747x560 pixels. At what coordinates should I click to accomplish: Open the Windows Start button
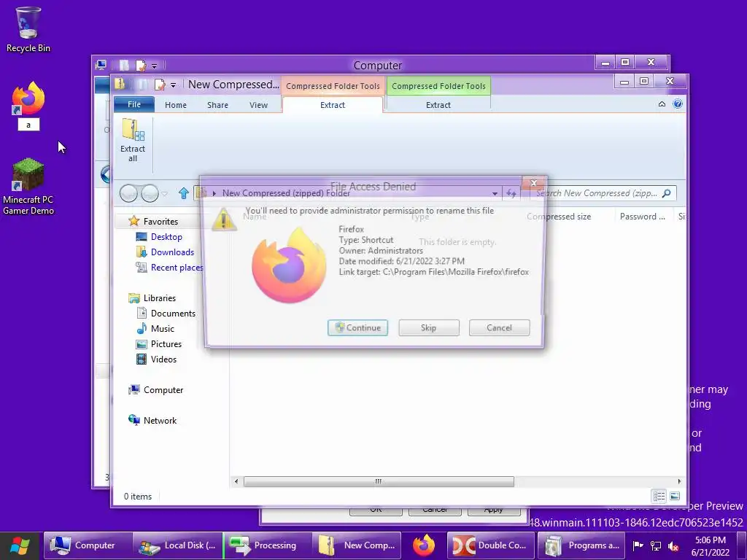point(20,545)
